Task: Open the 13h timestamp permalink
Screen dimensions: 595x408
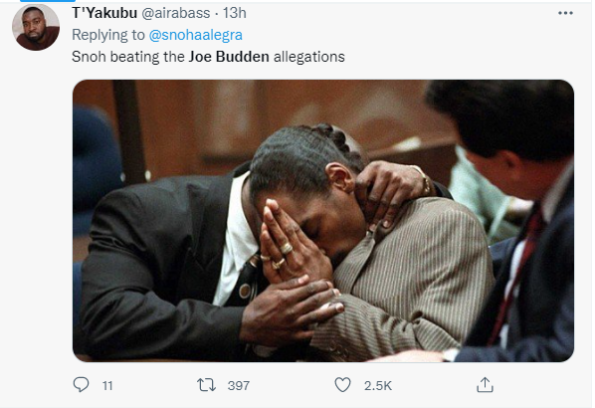Action: pyautogui.click(x=235, y=13)
